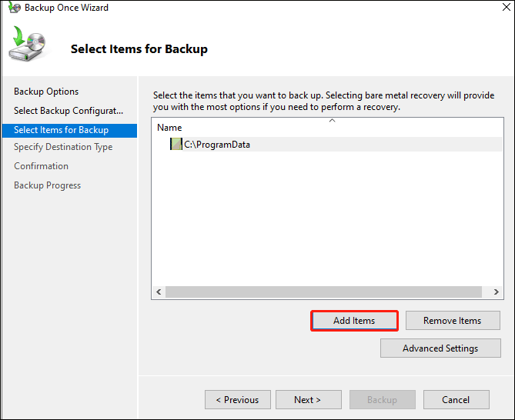
Task: Go to the Backup Options step
Action: [46, 92]
